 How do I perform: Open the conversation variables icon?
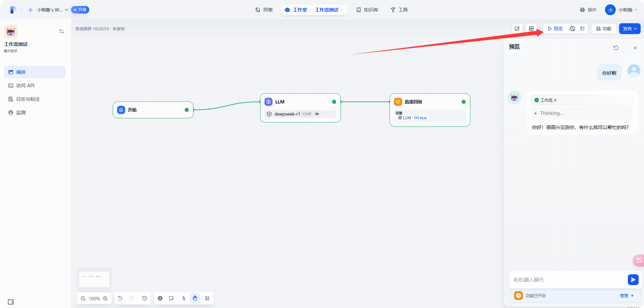tap(517, 29)
